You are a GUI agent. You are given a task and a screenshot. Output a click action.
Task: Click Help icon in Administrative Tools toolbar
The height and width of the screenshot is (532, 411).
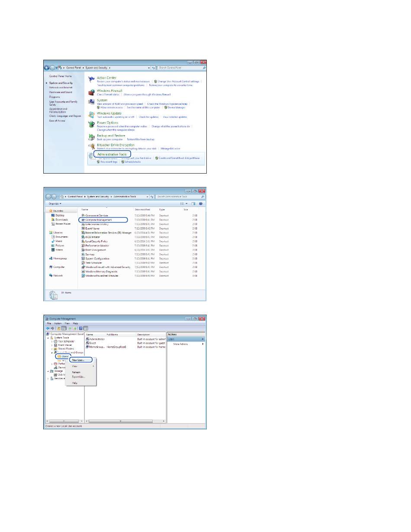coord(201,203)
